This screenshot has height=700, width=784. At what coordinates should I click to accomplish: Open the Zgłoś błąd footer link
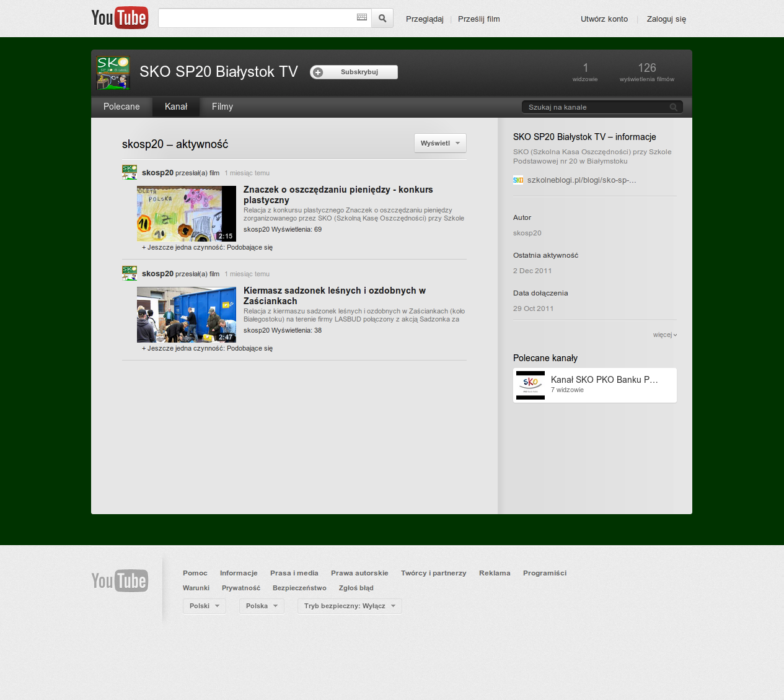(356, 588)
